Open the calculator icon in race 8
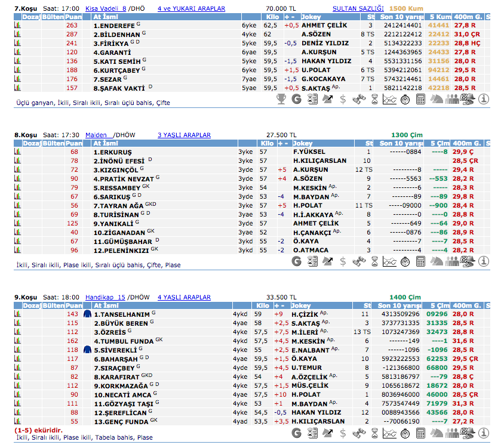Viewport: 504px width, 448px height. click(x=420, y=261)
